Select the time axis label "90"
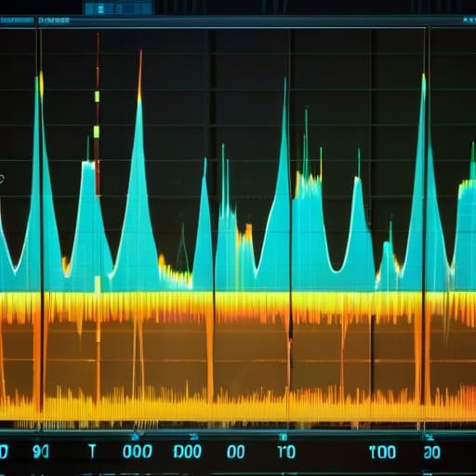Image resolution: width=476 pixels, height=476 pixels. pos(41,452)
